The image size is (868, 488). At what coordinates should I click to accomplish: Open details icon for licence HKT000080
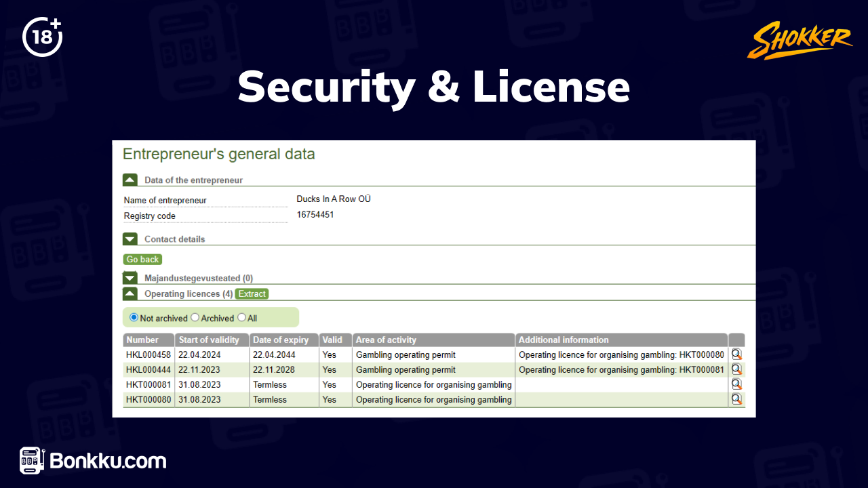coord(736,399)
